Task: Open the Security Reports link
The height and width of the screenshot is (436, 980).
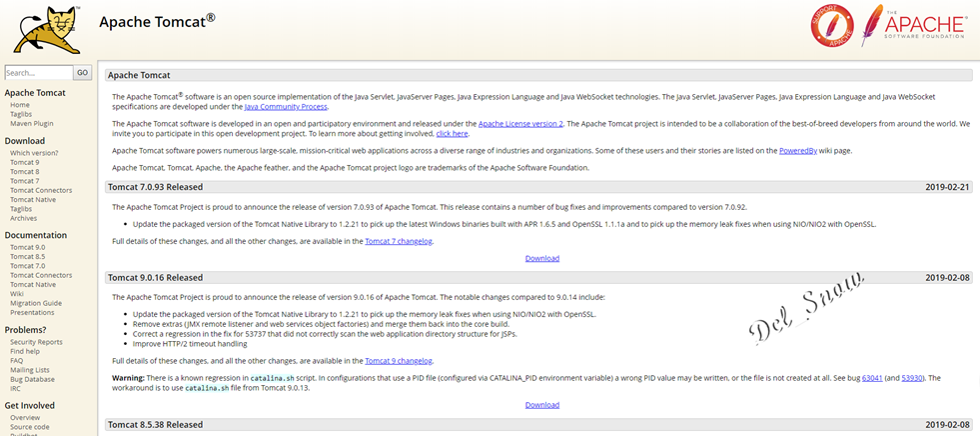Action: click(x=36, y=342)
